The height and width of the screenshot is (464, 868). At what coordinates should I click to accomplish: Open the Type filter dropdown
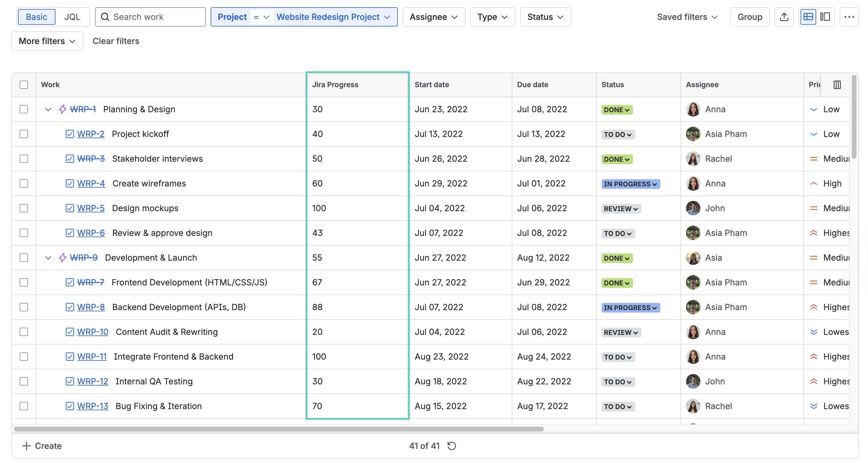pos(492,17)
